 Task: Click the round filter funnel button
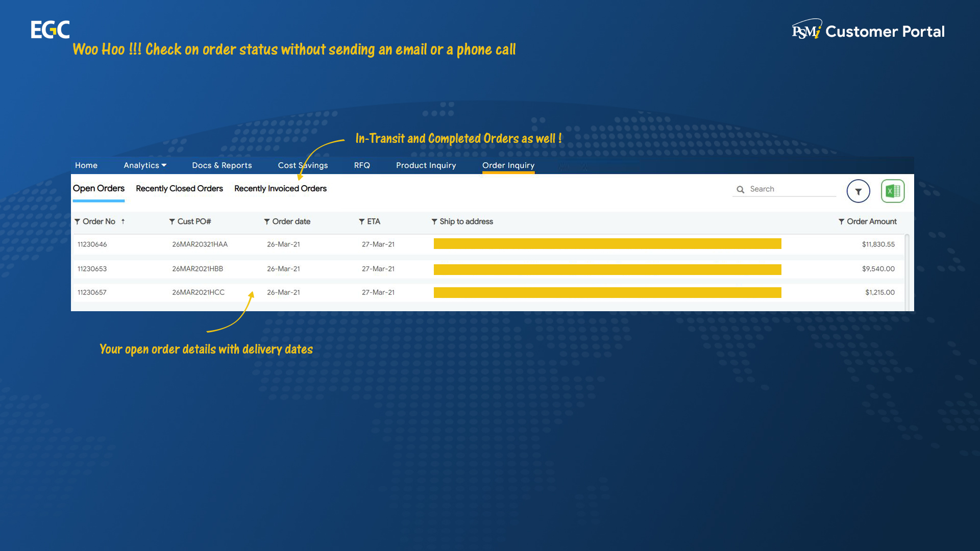[x=858, y=191]
